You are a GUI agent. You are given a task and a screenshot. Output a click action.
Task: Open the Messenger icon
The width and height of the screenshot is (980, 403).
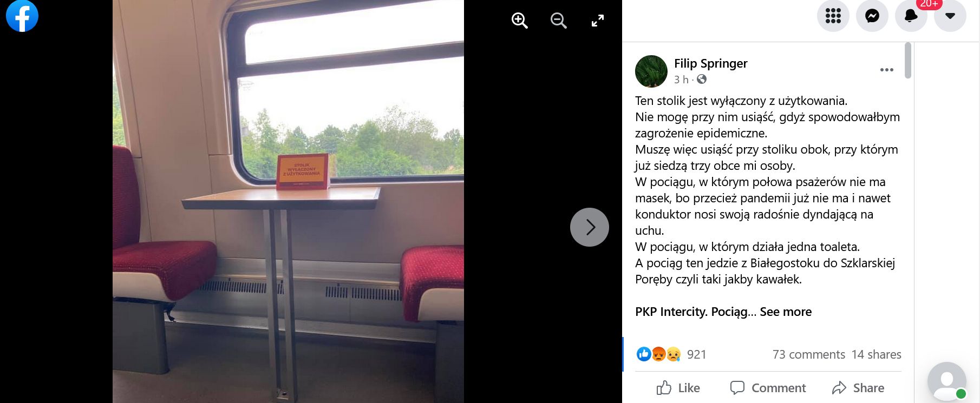(872, 16)
